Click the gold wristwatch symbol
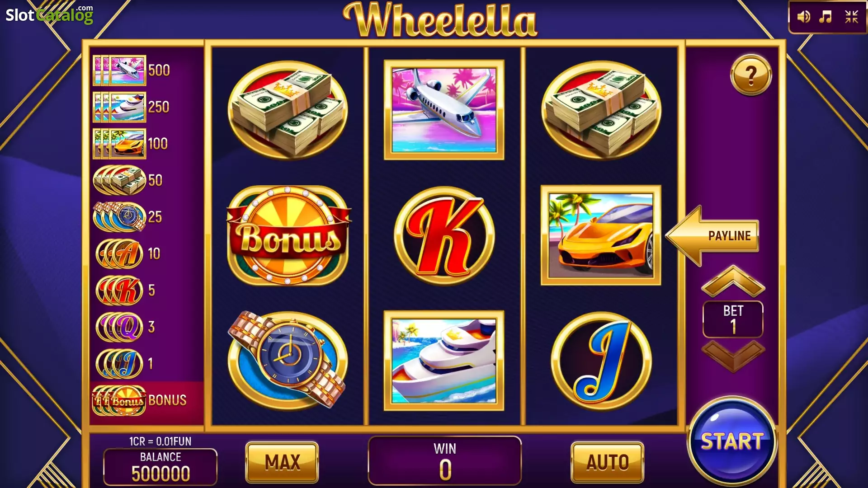The height and width of the screenshot is (488, 868). [288, 360]
